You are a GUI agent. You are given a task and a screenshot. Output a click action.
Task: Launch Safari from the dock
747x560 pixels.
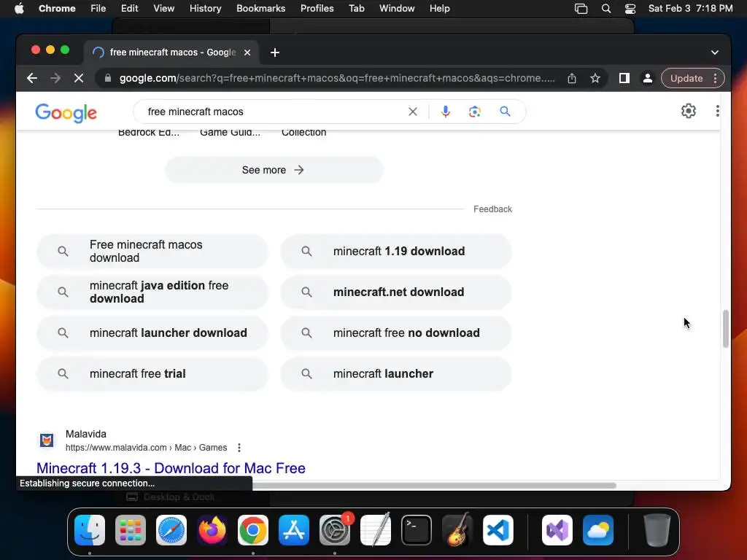coord(171,530)
